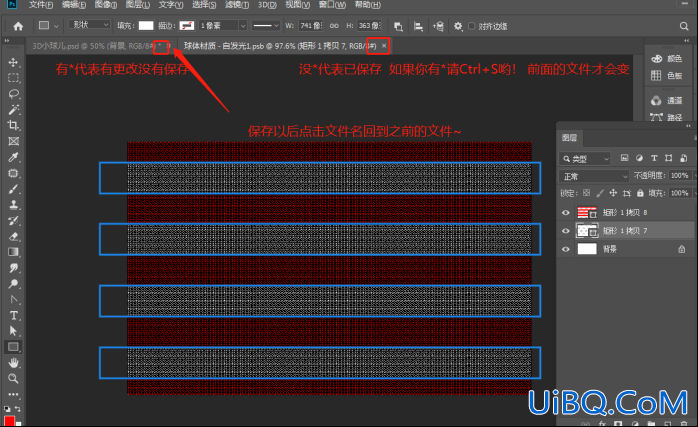Click the stroke color swatch 描边
Viewport: 698px width, 427px height.
187,25
